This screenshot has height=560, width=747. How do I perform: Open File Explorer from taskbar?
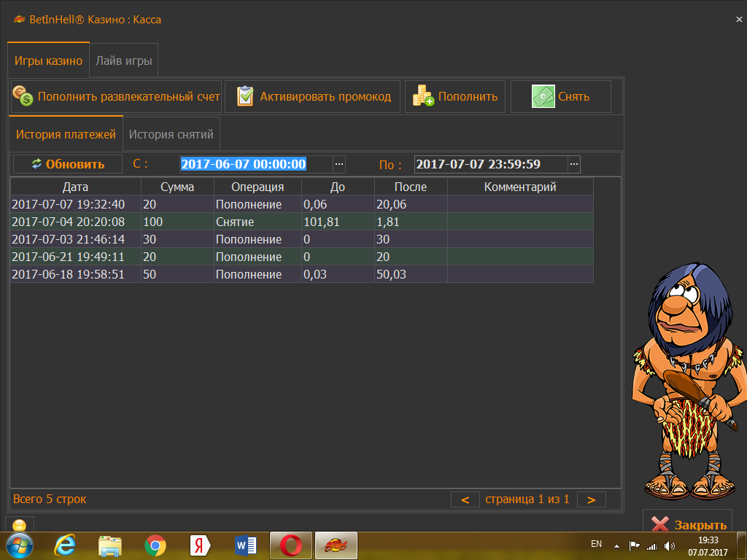109,545
